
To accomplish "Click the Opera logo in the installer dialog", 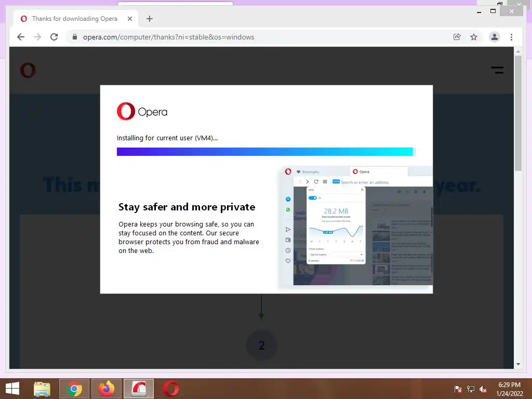I will click(x=142, y=111).
